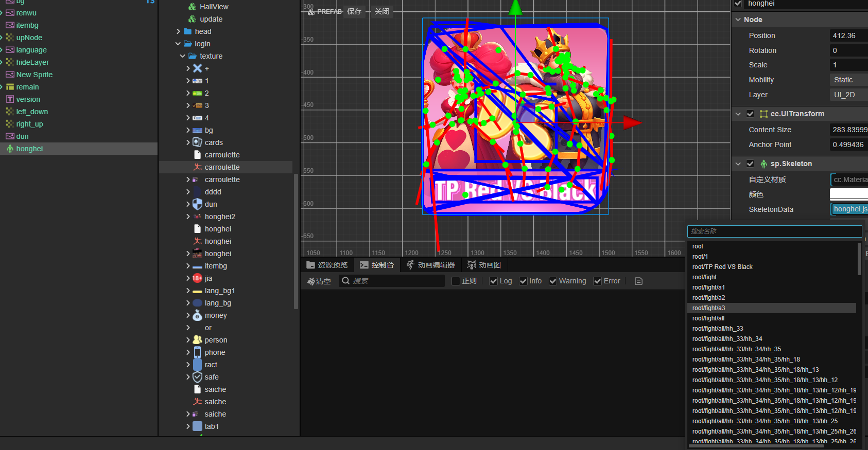Select the hideLayer node in hierarchy

pos(79,62)
